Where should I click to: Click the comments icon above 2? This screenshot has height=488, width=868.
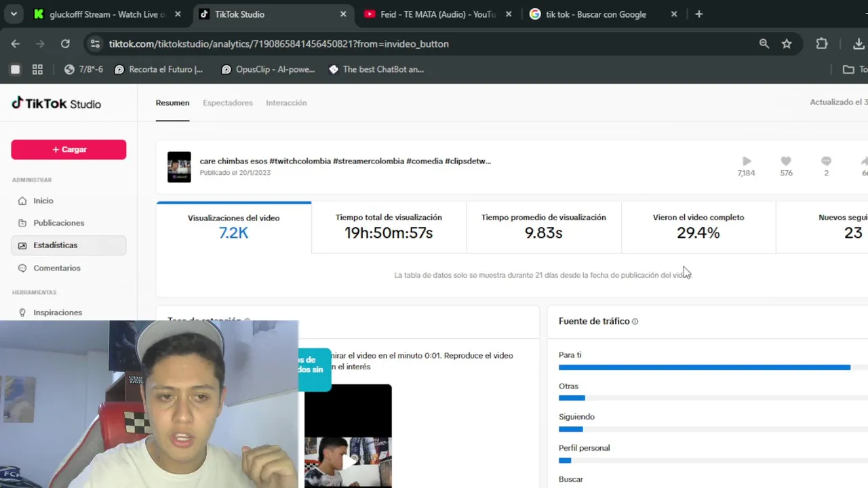(826, 161)
